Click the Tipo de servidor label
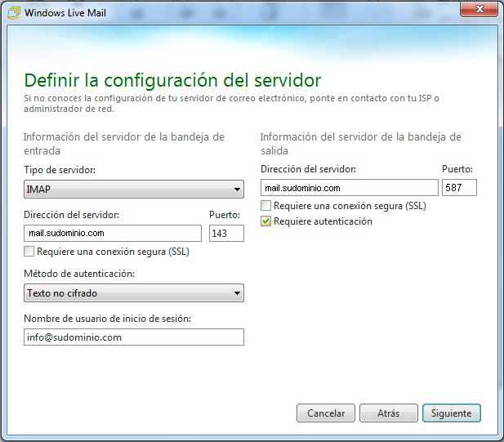The height and width of the screenshot is (442, 504). click(60, 170)
